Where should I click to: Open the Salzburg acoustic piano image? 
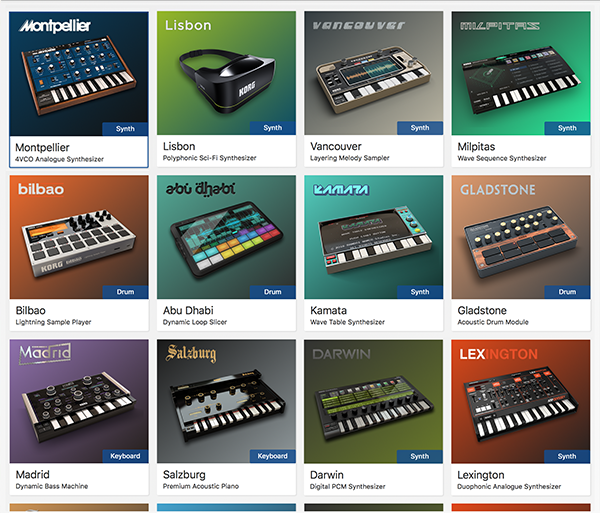coord(226,401)
